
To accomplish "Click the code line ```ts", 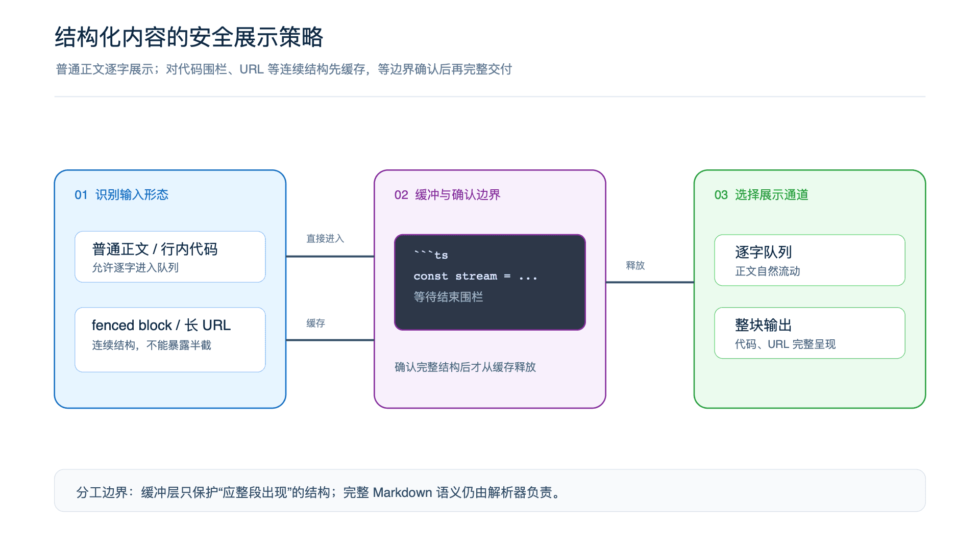I will (x=431, y=255).
